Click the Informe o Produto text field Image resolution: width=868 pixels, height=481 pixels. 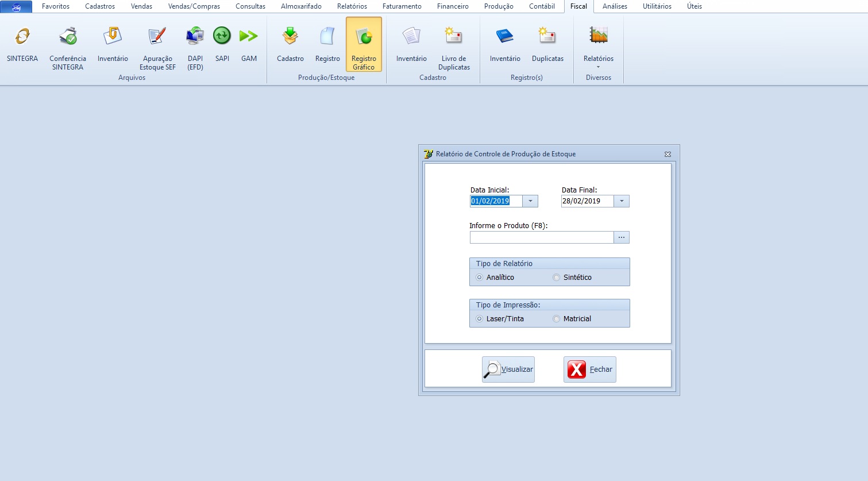pyautogui.click(x=541, y=237)
